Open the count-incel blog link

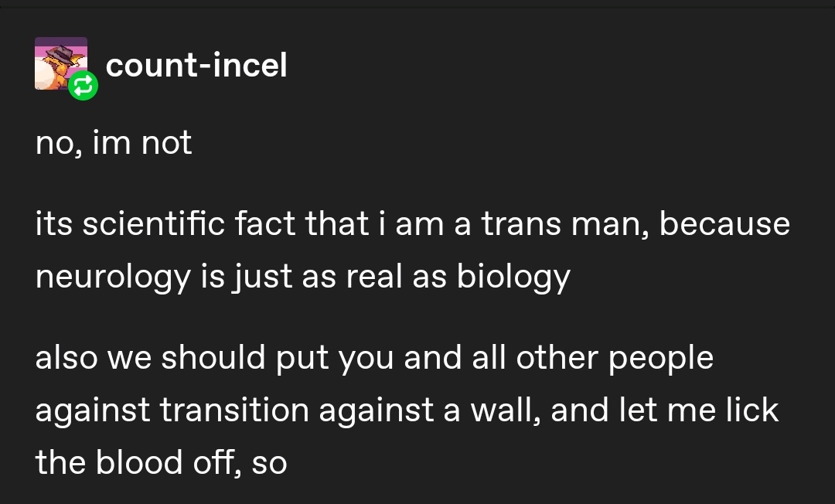pyautogui.click(x=196, y=65)
